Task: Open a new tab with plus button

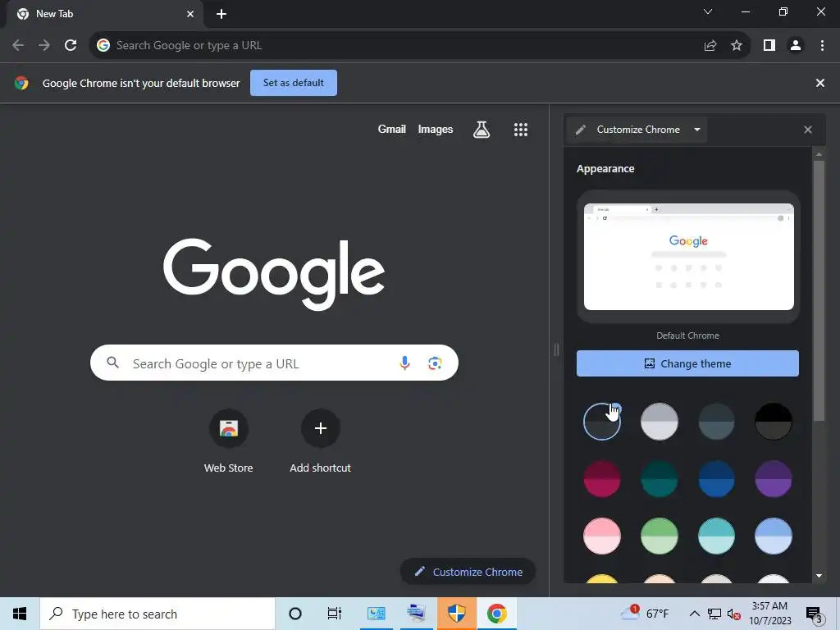Action: 221,14
